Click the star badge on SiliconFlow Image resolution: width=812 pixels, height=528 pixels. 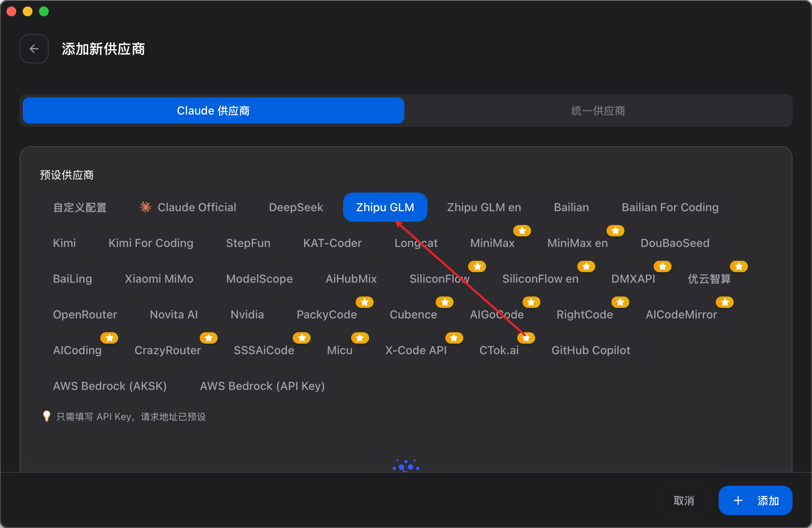point(477,266)
